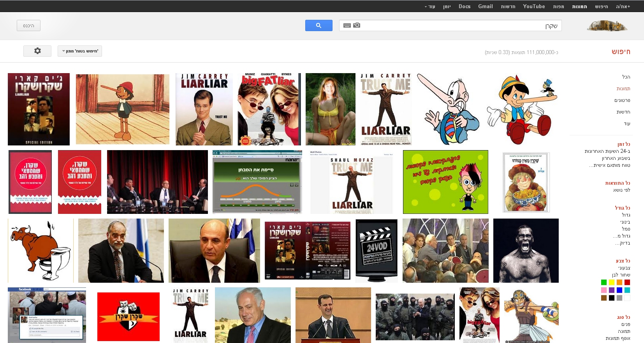Open YouTube from the top bar

[534, 6]
